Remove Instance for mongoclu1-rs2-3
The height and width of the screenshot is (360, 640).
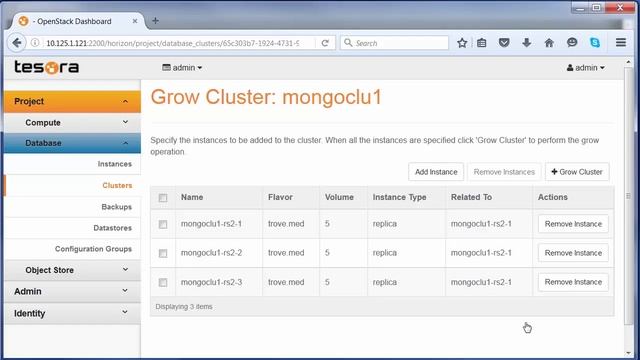[x=573, y=282]
